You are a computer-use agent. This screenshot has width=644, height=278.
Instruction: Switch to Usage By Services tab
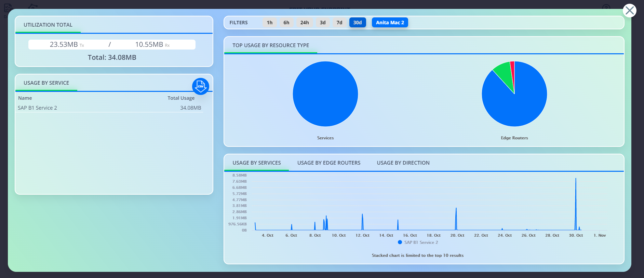257,163
